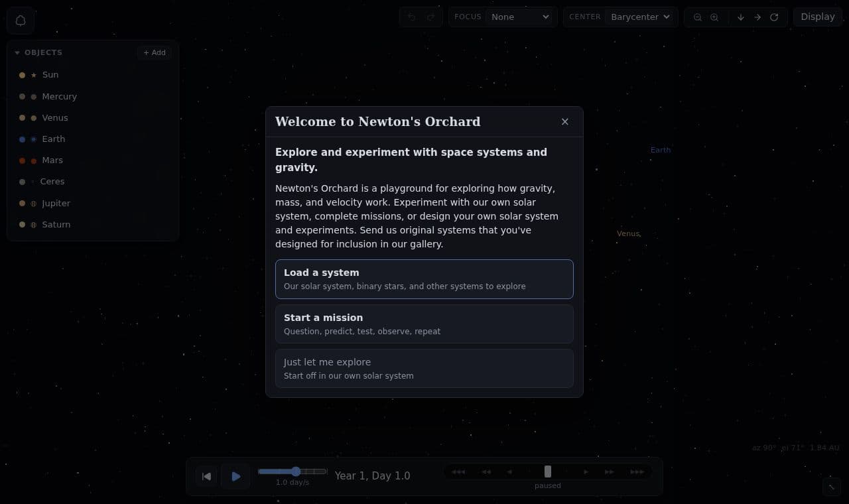Select Mercury in the objects list

[93, 96]
